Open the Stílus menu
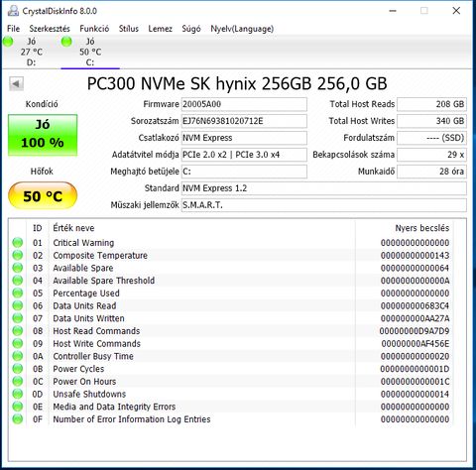The height and width of the screenshot is (470, 476). (x=129, y=29)
